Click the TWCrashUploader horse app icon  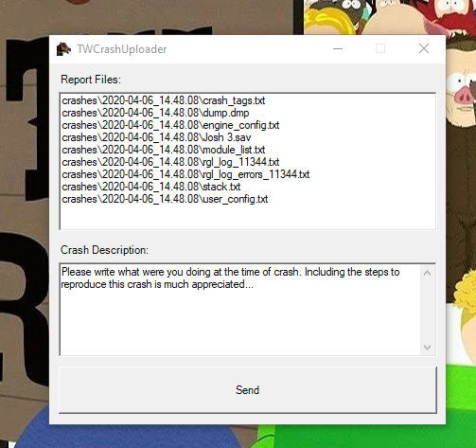[63, 49]
